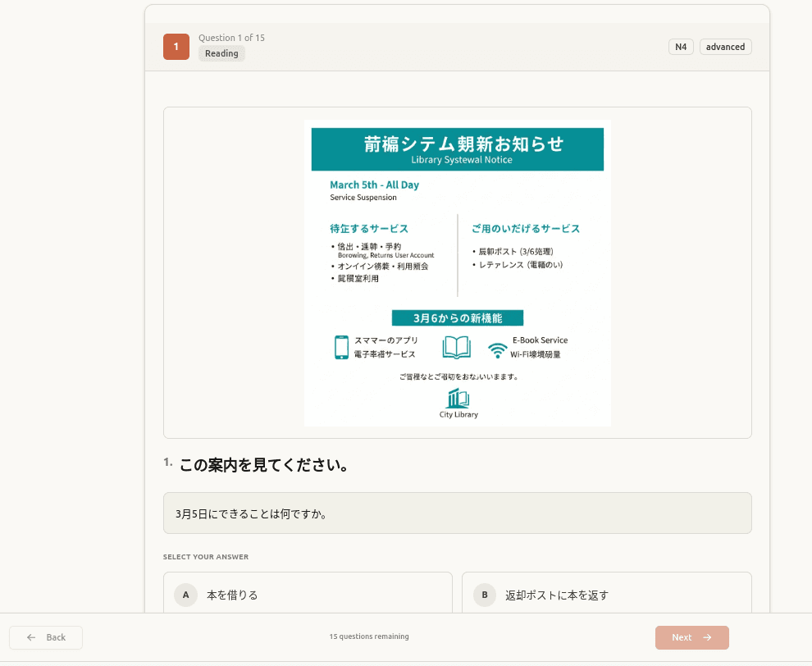Click the Wi-Fi icon in the notice

497,350
